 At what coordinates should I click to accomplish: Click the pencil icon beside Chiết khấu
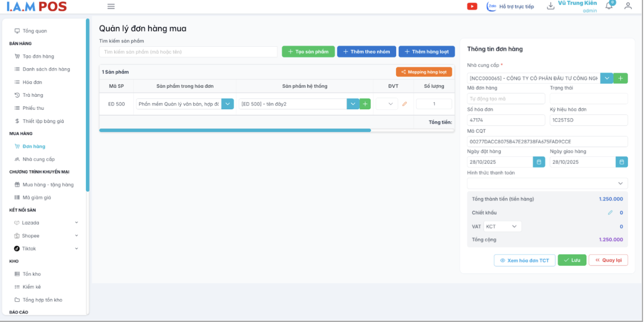pos(610,213)
